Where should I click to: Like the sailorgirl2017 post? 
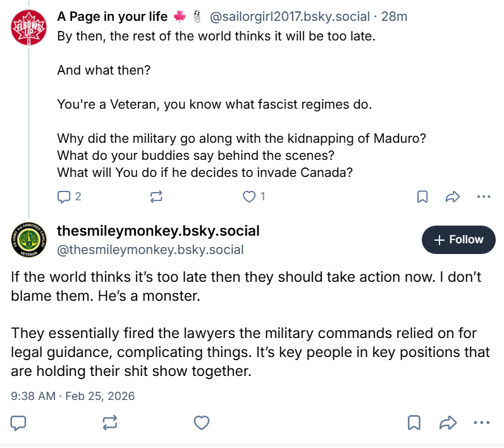249,197
